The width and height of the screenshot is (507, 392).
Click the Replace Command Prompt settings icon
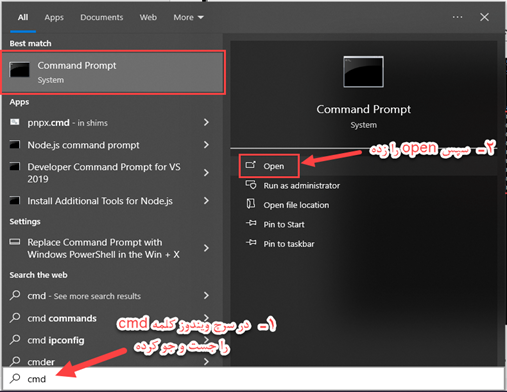point(15,242)
